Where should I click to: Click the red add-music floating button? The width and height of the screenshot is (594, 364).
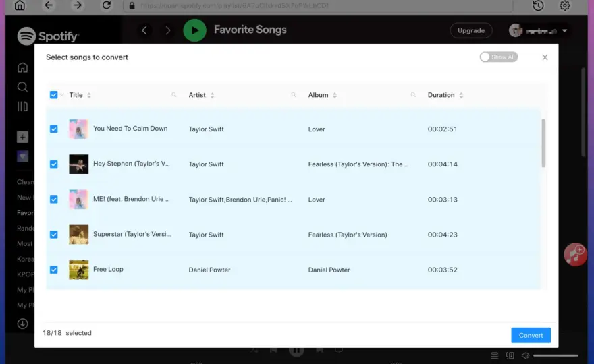click(x=575, y=254)
